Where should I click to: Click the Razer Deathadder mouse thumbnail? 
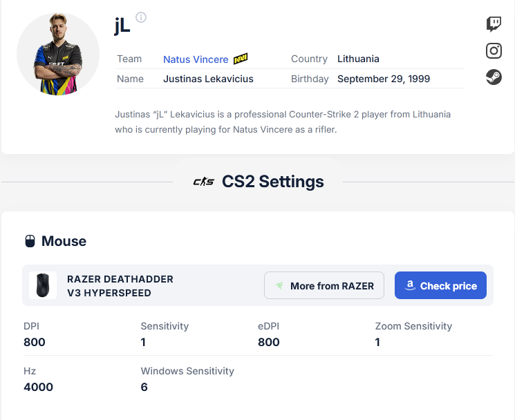43,285
